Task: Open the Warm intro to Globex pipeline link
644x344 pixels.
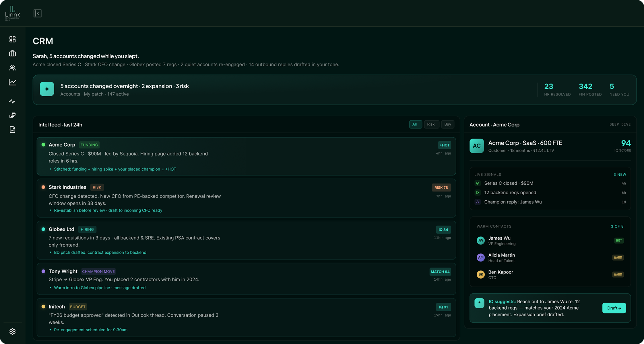Action: (100, 288)
